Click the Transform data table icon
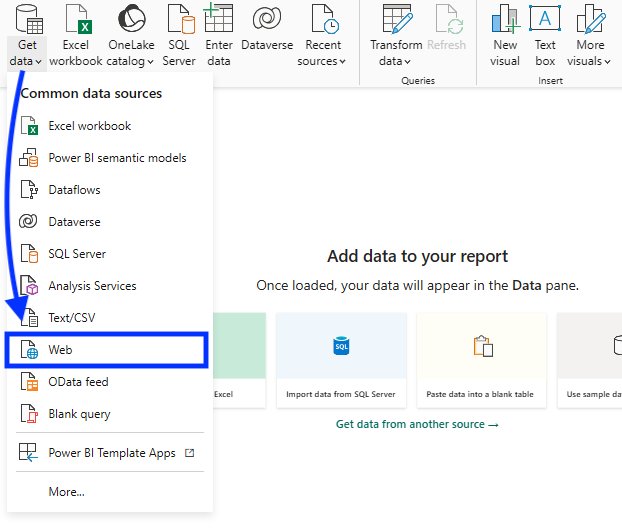 click(397, 19)
